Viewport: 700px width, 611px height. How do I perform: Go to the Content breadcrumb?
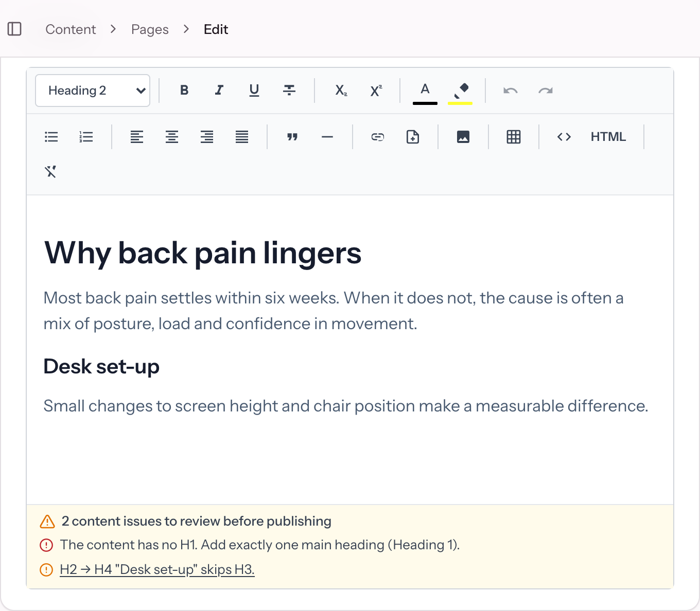pyautogui.click(x=71, y=29)
